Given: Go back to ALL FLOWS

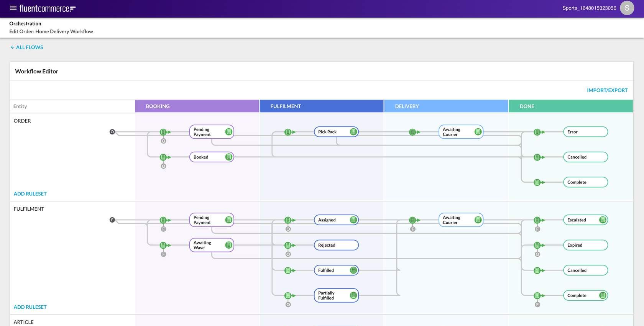Looking at the screenshot, I should [27, 48].
